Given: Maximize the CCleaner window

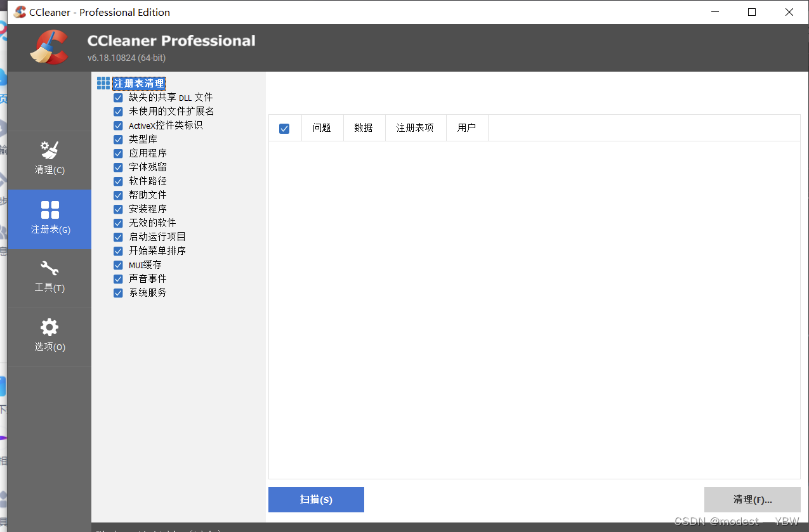Looking at the screenshot, I should click(x=752, y=12).
